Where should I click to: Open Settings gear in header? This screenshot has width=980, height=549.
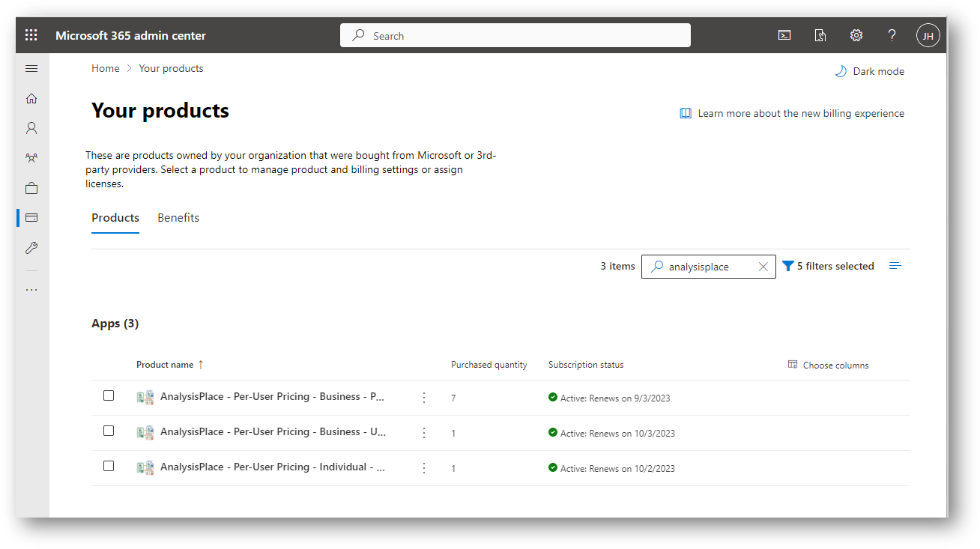[856, 35]
